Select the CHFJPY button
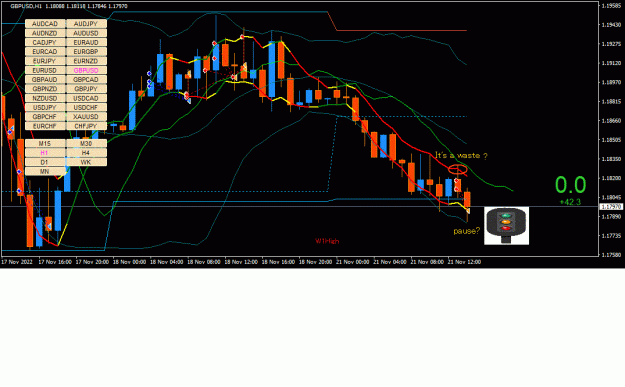Viewport: 625px width, 387px height. 86,126
